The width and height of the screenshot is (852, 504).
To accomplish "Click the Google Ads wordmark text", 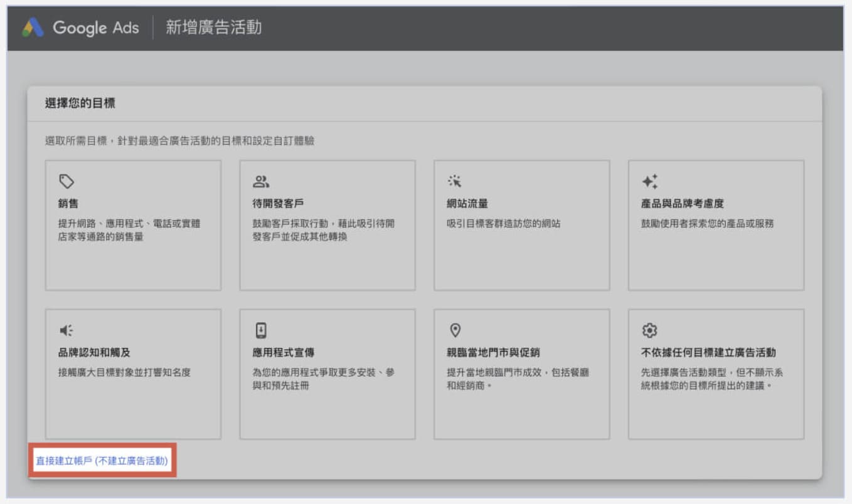I will tap(96, 28).
